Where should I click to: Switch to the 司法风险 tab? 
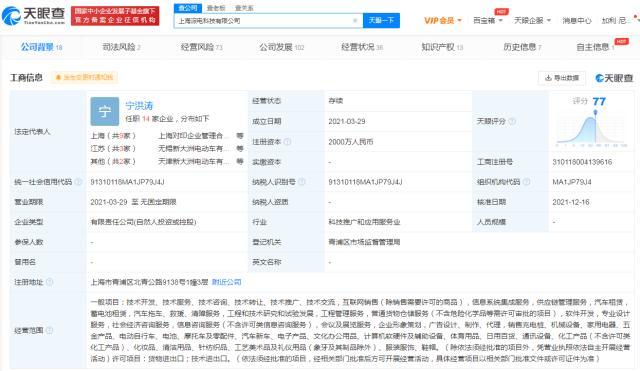121,47
